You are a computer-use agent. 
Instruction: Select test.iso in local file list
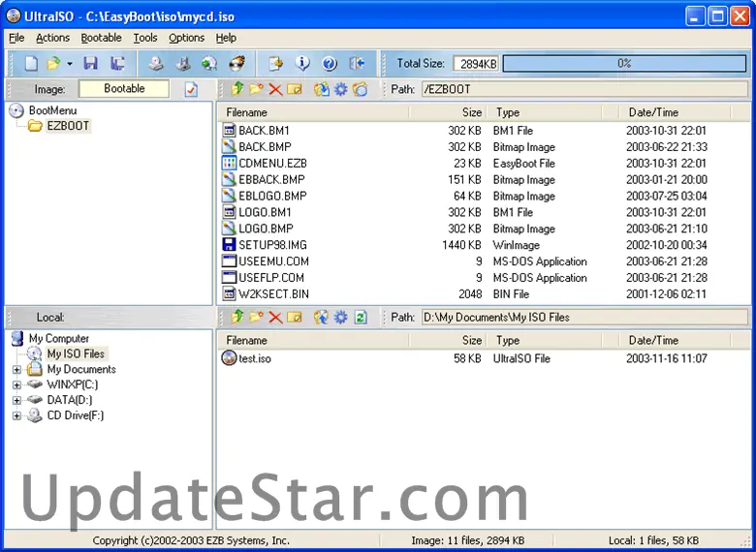click(x=255, y=358)
